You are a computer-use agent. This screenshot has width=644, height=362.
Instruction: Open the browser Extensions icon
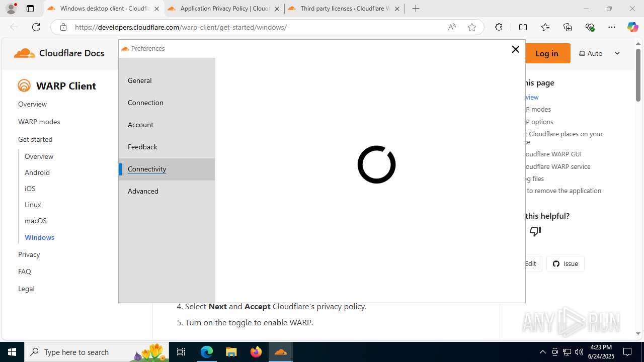[x=499, y=27]
